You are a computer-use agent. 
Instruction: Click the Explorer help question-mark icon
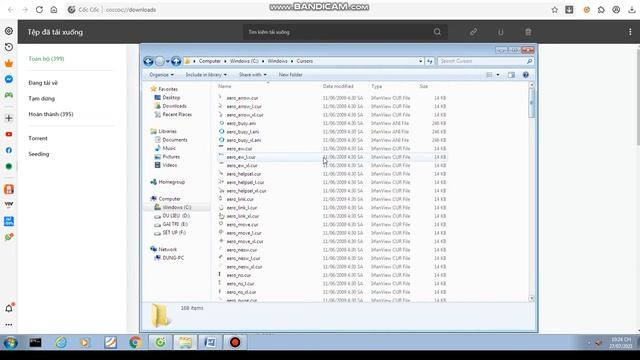526,75
